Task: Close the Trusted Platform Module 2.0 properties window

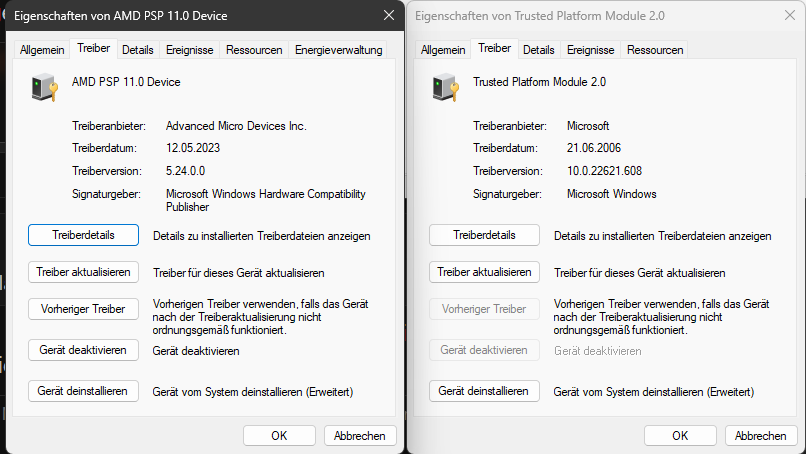Action: coord(790,15)
